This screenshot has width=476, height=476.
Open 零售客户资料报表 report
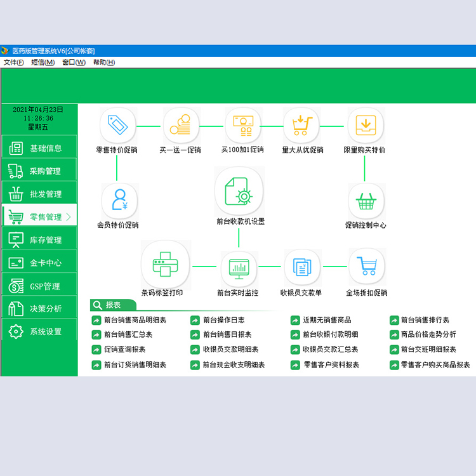pyautogui.click(x=331, y=364)
